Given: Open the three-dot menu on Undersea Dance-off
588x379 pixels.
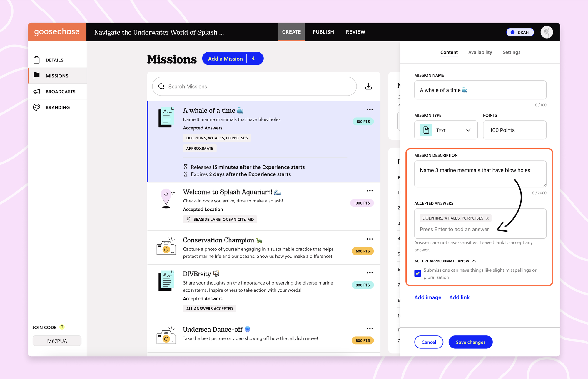Looking at the screenshot, I should click(370, 328).
